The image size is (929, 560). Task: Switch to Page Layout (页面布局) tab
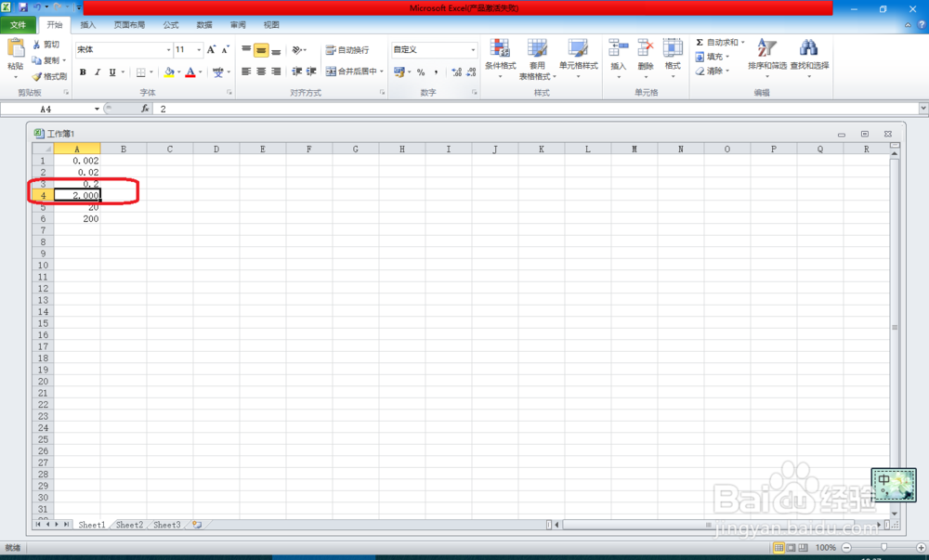click(129, 25)
